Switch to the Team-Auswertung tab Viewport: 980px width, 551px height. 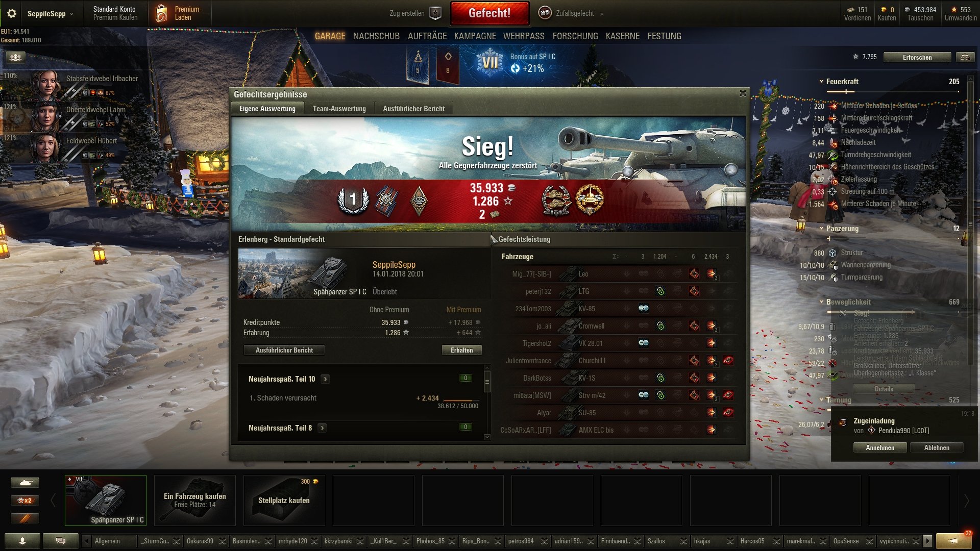(x=339, y=109)
